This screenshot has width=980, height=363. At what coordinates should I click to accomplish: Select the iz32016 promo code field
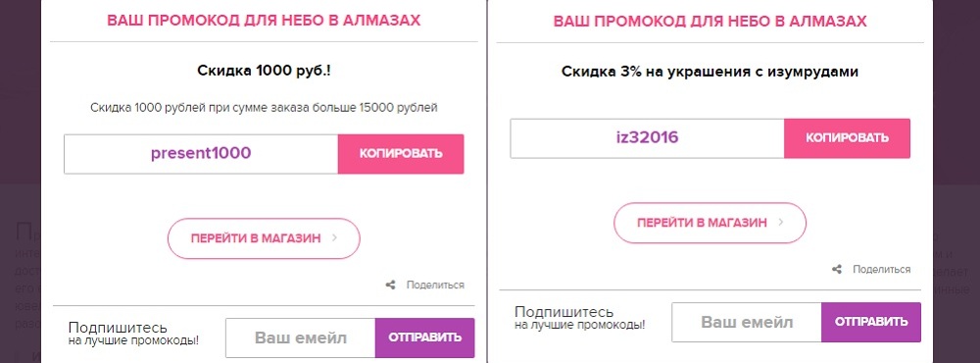(x=647, y=137)
